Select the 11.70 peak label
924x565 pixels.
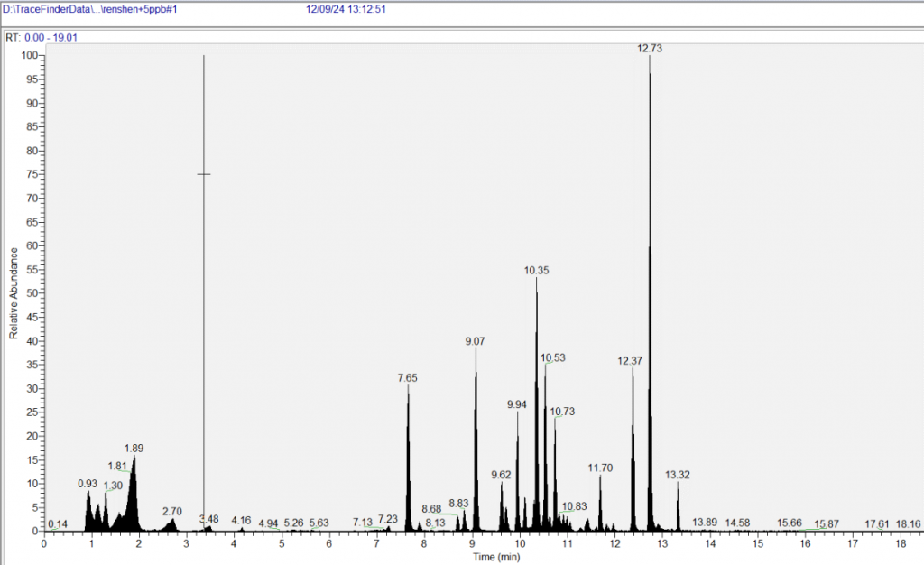coord(600,468)
